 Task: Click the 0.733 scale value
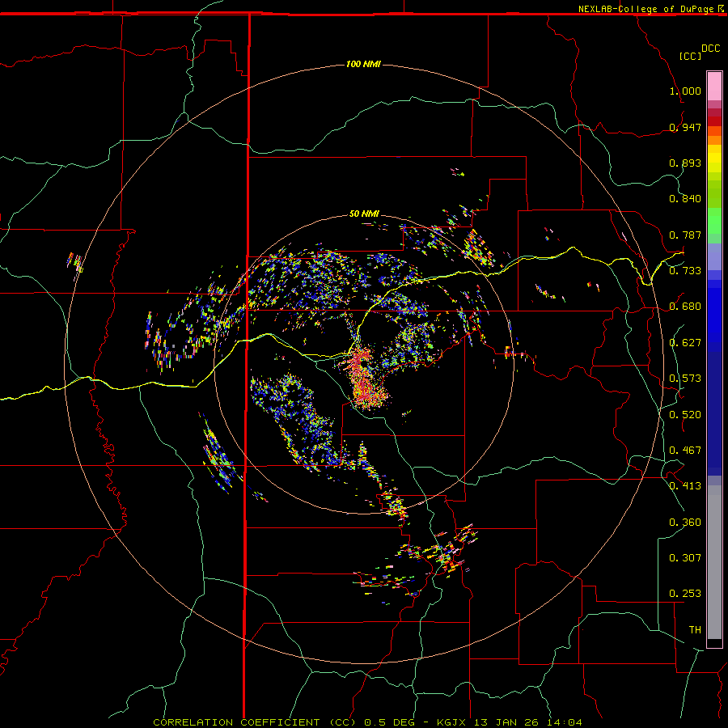pos(685,271)
